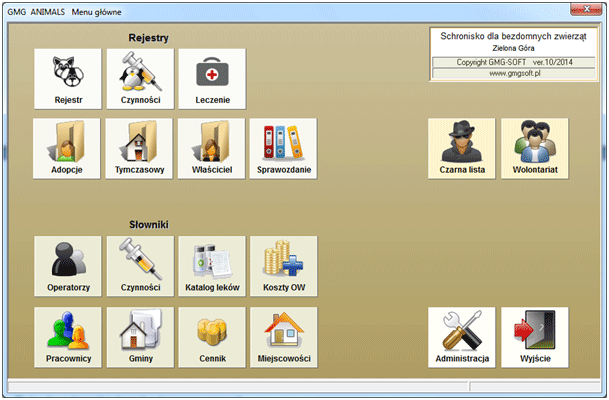The image size is (609, 400).
Task: Open the Gminy municipalities dictionary
Action: [140, 337]
